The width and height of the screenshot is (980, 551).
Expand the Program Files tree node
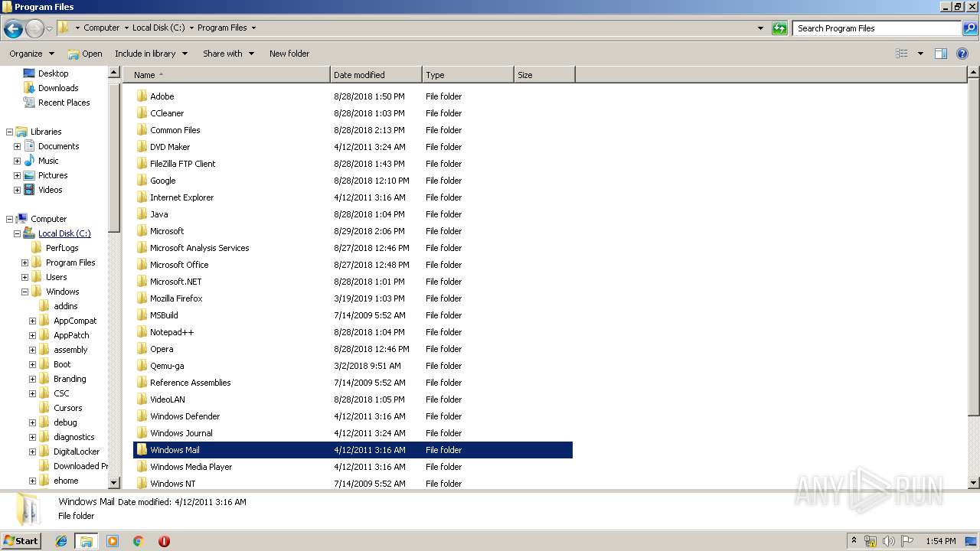pyautogui.click(x=24, y=262)
